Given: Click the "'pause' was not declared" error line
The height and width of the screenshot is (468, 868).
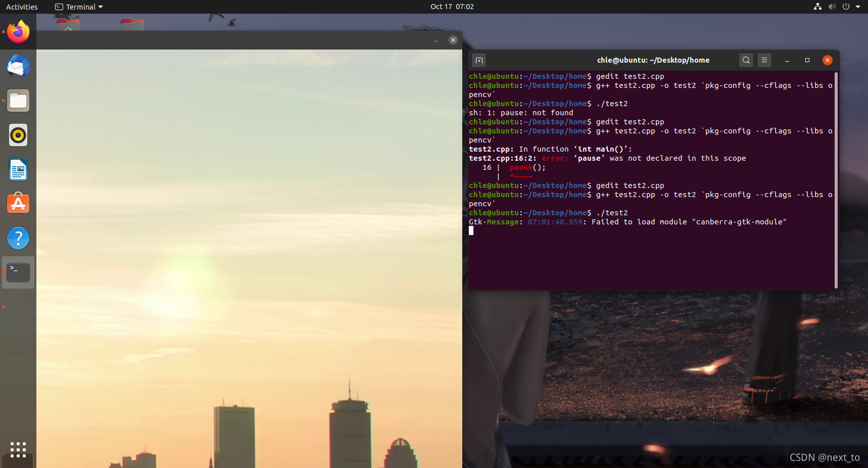Looking at the screenshot, I should [607, 158].
